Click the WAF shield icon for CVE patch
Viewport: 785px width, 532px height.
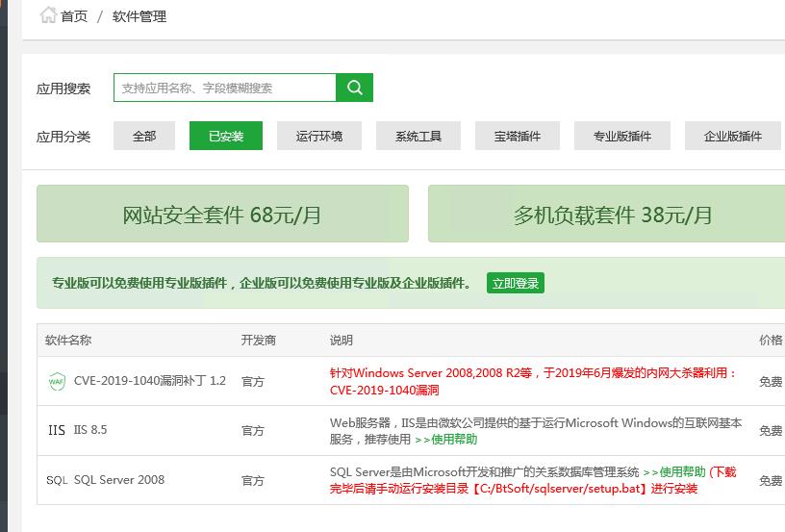(x=57, y=381)
